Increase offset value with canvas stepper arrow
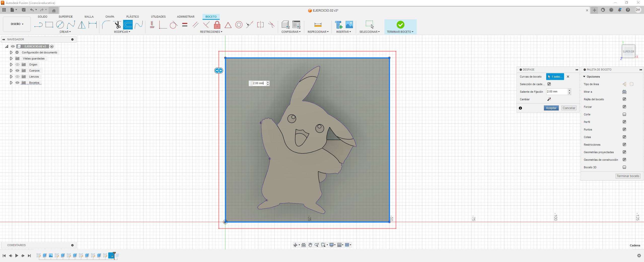 click(268, 82)
